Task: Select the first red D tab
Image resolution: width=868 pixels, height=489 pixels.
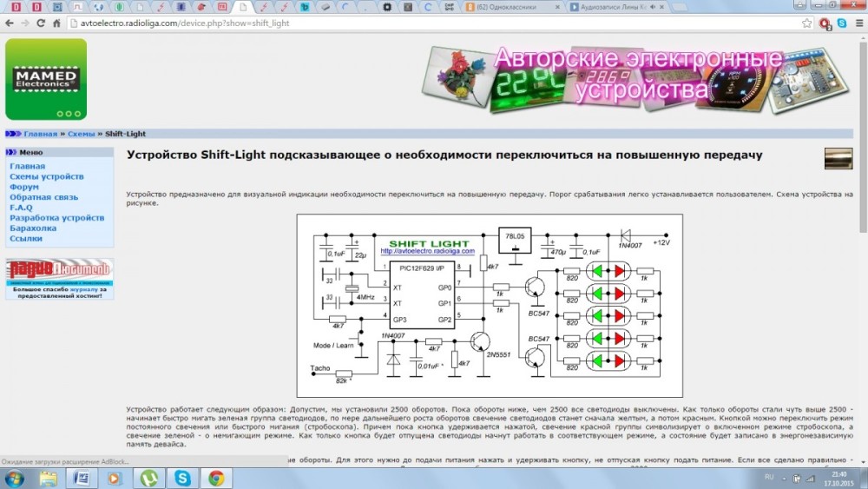Action: pyautogui.click(x=16, y=7)
